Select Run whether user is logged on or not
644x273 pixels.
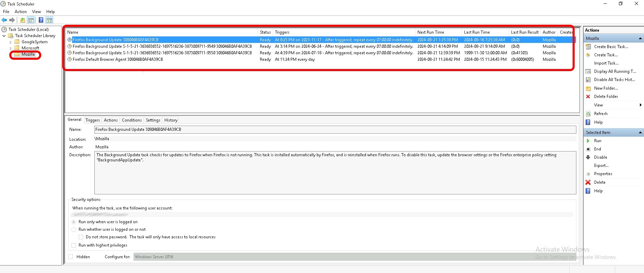point(74,229)
